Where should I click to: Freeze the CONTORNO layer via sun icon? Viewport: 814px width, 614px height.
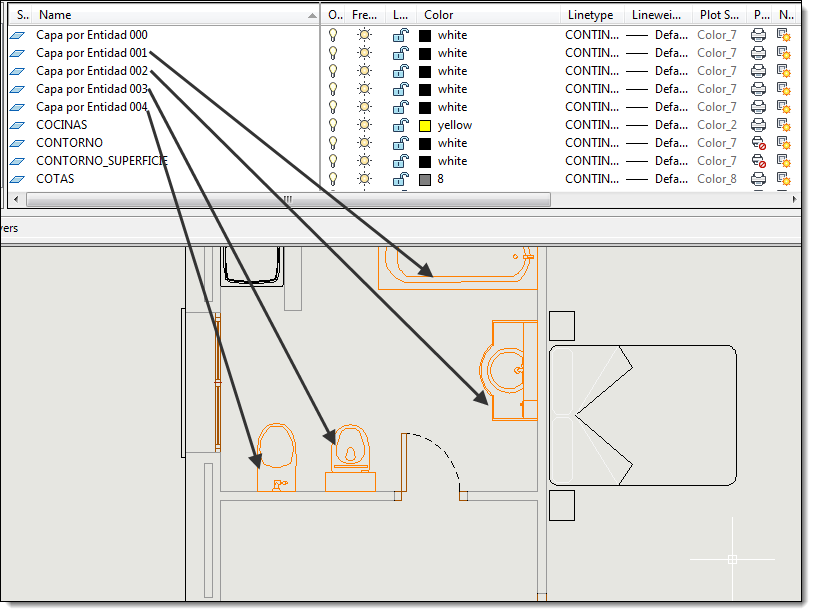pyautogui.click(x=364, y=143)
